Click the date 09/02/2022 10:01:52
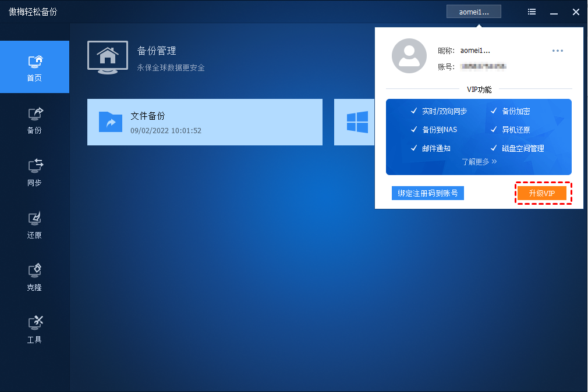The width and height of the screenshot is (588, 392). (x=166, y=131)
